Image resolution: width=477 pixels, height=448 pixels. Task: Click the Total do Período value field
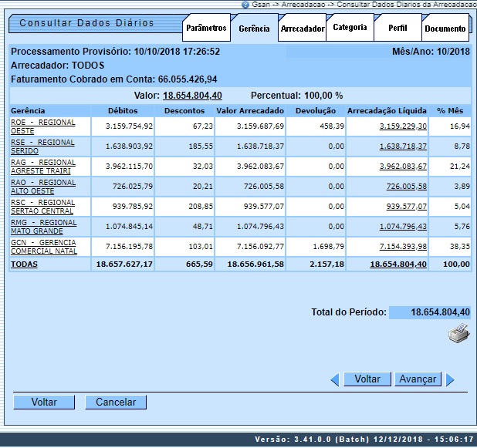coord(429,312)
